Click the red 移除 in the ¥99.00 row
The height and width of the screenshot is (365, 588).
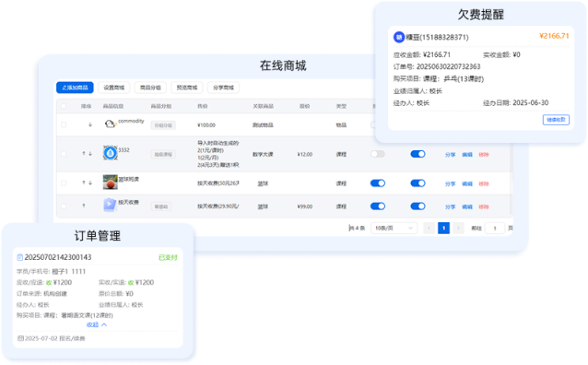484,206
